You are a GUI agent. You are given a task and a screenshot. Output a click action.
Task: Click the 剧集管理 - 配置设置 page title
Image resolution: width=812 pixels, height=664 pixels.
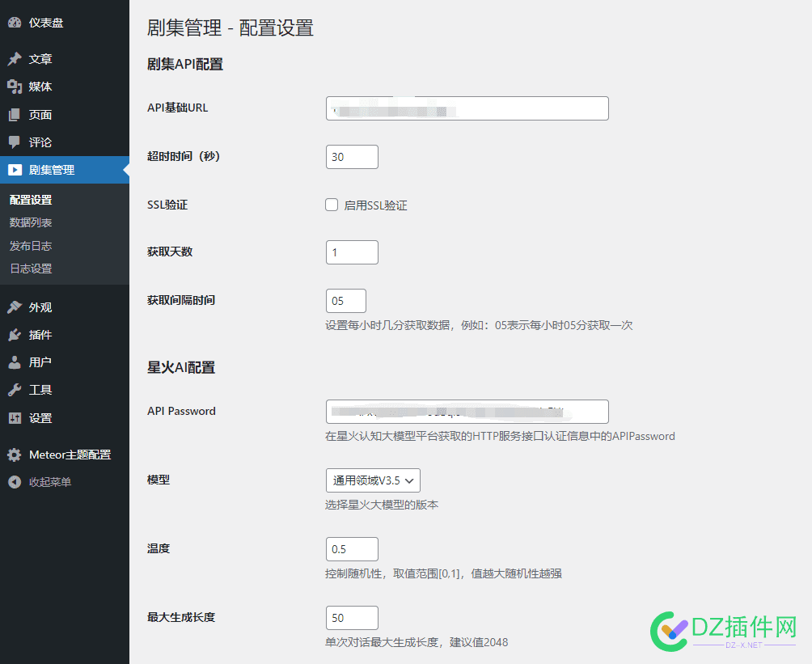click(230, 28)
